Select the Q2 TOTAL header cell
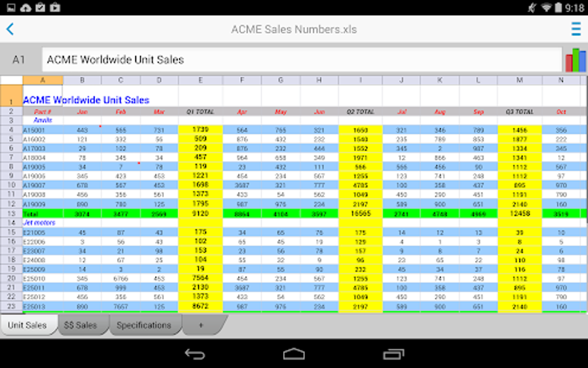The width and height of the screenshot is (588, 368). [x=360, y=112]
